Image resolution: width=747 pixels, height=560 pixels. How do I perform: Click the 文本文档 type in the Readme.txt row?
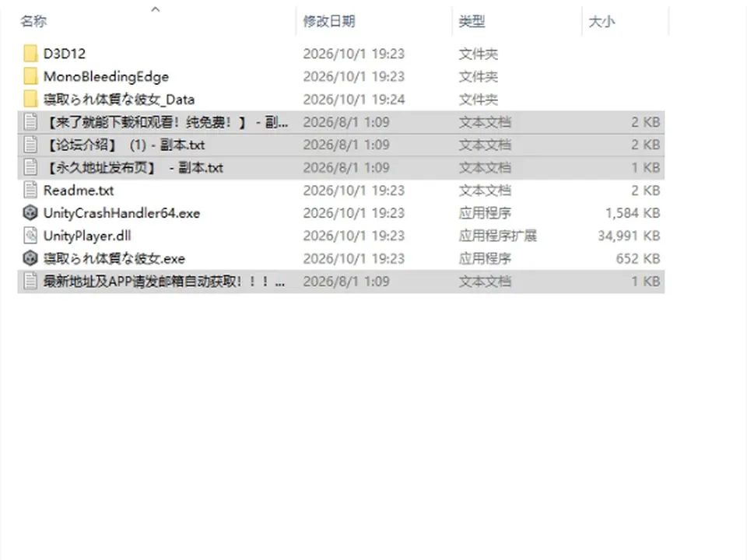485,191
